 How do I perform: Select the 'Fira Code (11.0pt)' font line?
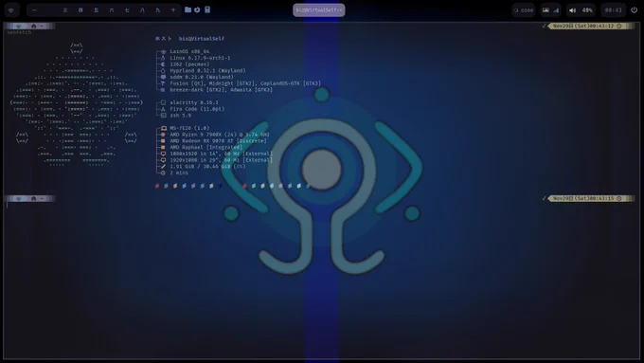point(197,109)
